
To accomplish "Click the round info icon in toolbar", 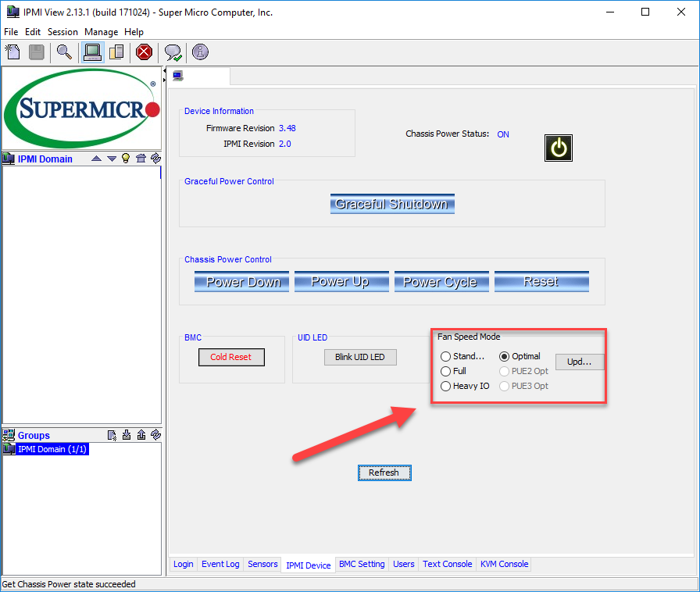I will [x=200, y=52].
